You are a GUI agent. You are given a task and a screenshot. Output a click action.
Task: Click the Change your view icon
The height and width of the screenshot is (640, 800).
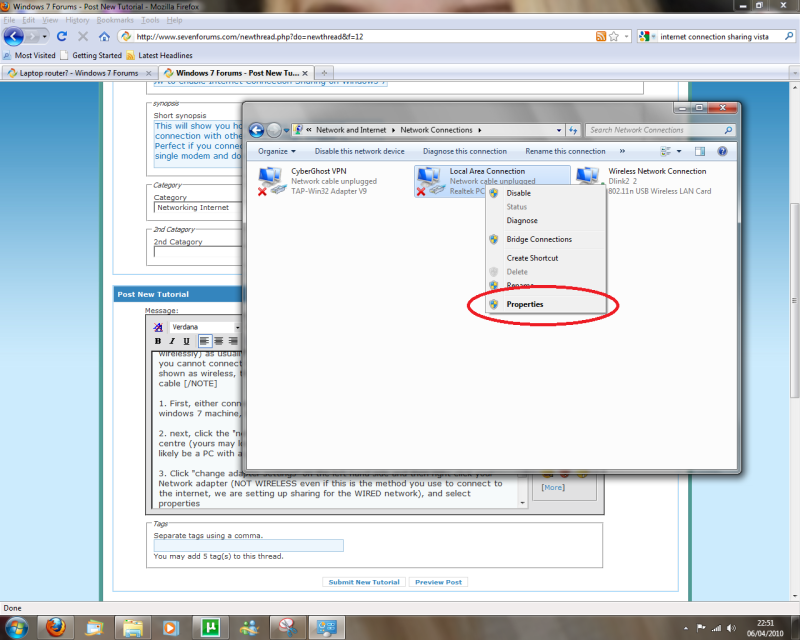[x=665, y=151]
